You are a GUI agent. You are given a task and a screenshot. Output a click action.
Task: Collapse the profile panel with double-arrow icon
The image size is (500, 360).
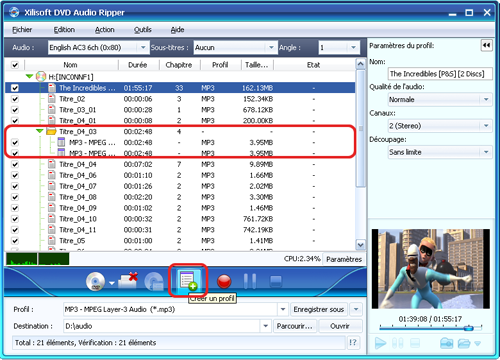(487, 45)
